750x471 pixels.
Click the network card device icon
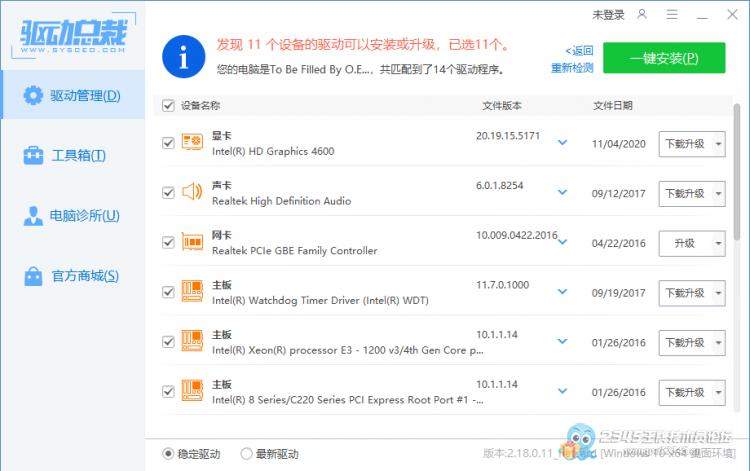192,242
